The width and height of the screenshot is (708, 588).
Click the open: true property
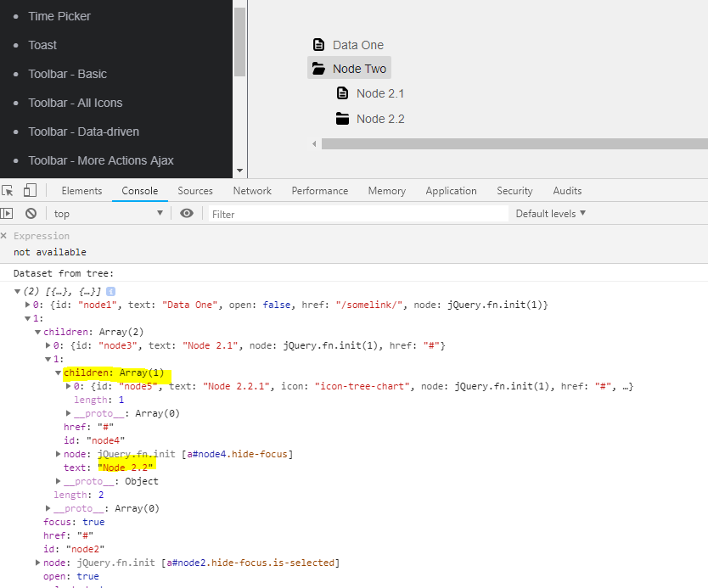pos(71,576)
